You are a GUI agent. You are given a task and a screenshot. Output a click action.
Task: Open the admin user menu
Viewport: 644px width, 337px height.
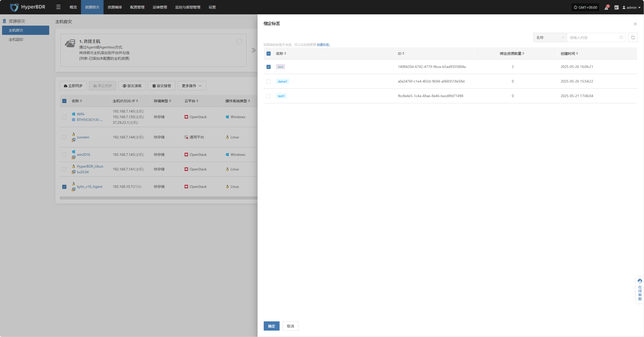[631, 7]
